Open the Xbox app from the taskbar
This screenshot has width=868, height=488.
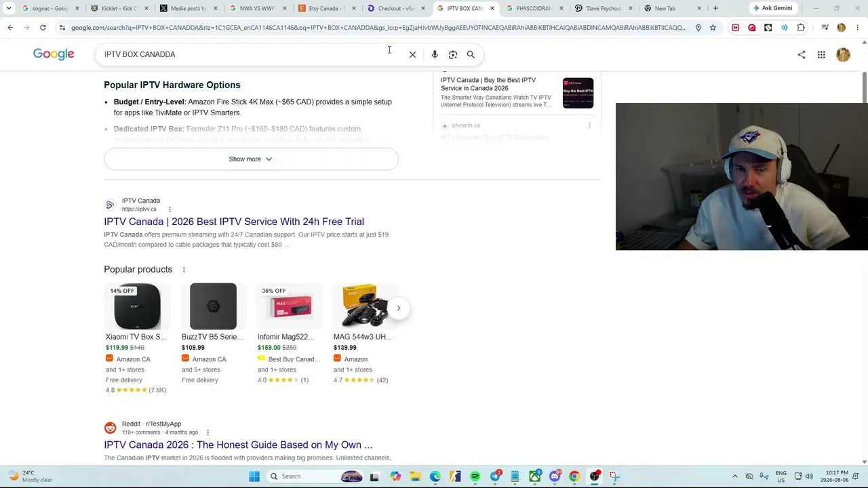(x=535, y=476)
